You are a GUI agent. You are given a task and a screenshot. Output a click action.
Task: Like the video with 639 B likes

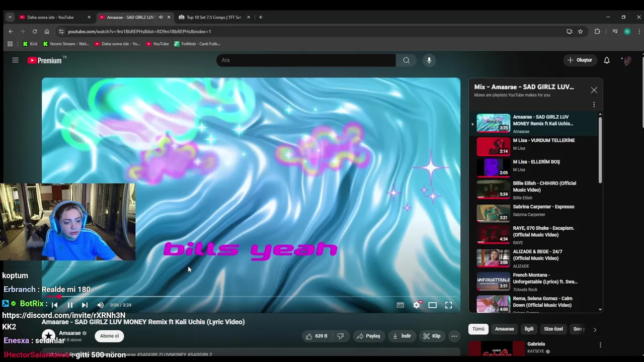[x=317, y=336]
